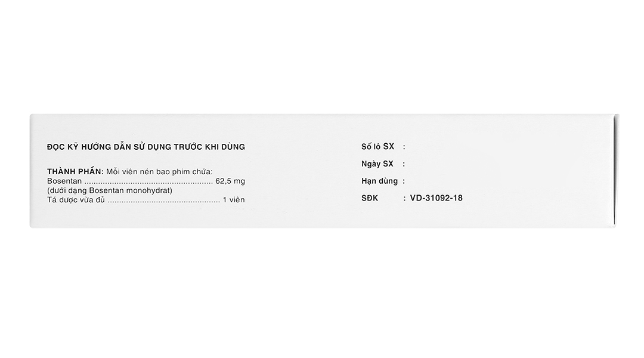Click the heading 'ĐỌC KỸ HƯỚNG DẪN SỬ DỤNG TRƯỚC KHI DÙNG'
The image size is (644, 358).
pos(146,147)
